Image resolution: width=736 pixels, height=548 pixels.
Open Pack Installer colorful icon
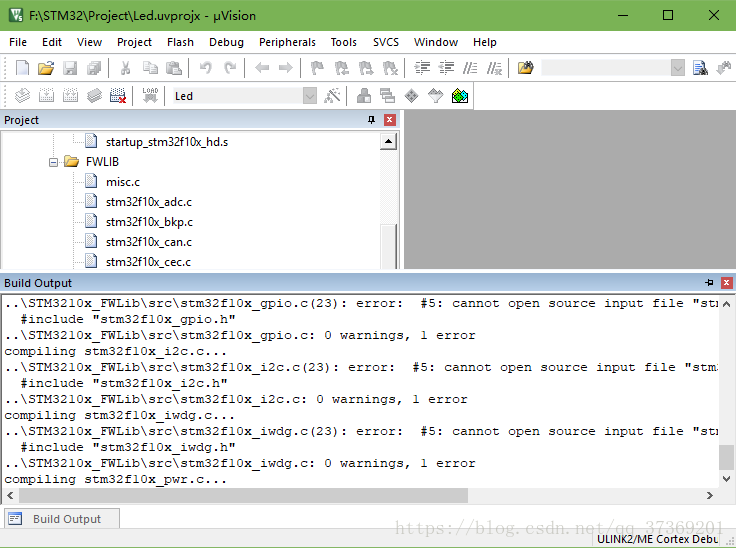pos(460,96)
